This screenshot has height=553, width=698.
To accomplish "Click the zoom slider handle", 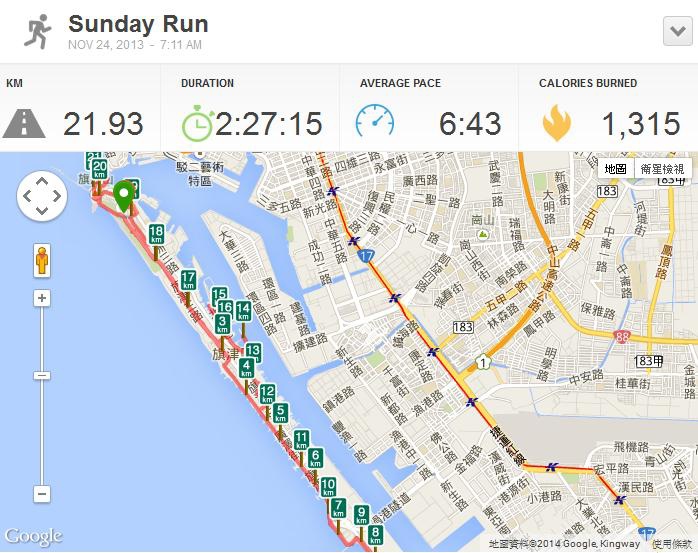I will [42, 375].
